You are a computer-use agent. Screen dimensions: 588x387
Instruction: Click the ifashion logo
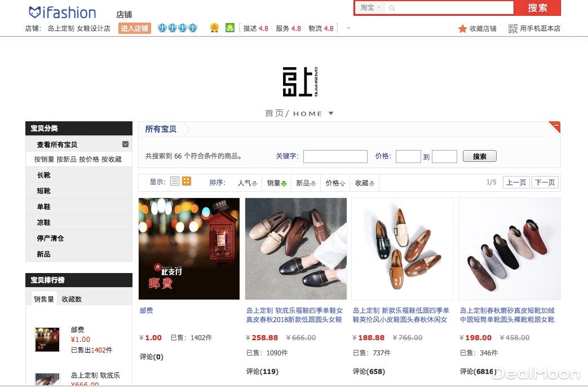[62, 12]
